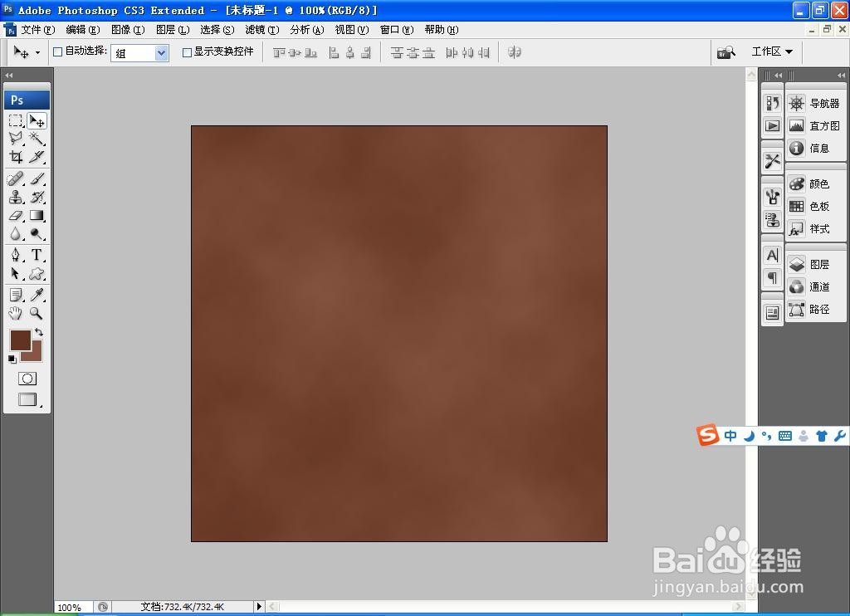850x616 pixels.
Task: Open the 编辑(E) menu
Action: [x=83, y=30]
